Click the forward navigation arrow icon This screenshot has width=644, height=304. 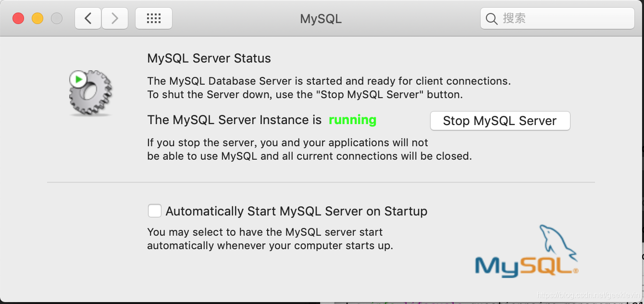tap(115, 18)
